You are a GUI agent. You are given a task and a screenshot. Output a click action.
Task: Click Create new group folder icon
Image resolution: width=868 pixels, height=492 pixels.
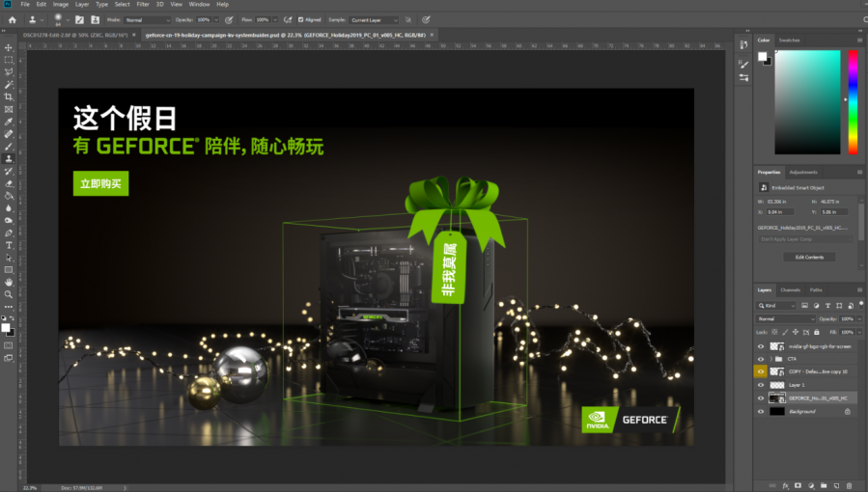click(x=824, y=486)
